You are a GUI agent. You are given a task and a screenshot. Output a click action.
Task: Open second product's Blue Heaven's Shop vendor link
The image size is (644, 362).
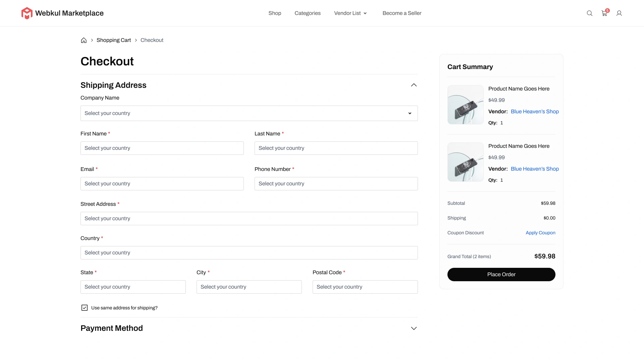[535, 169]
